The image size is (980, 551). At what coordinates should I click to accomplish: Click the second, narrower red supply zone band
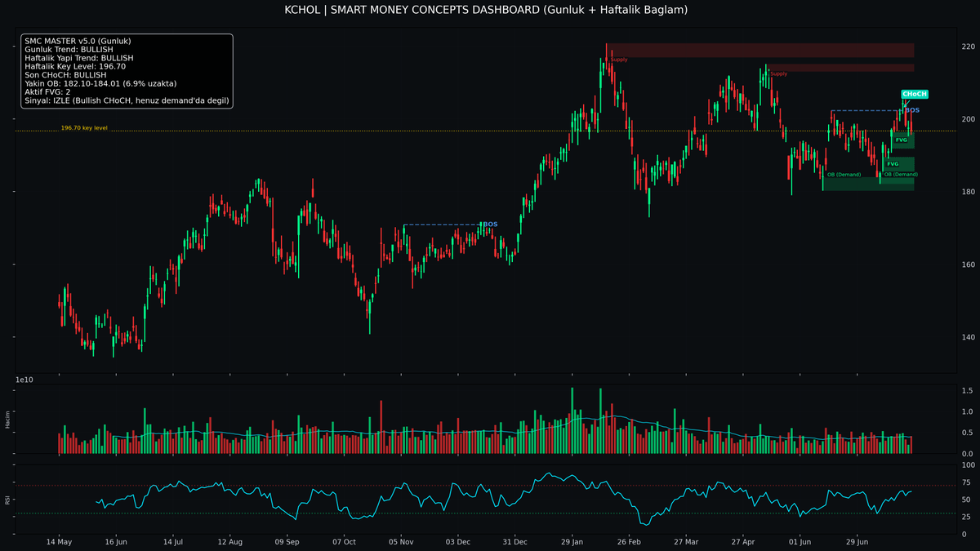coord(840,68)
